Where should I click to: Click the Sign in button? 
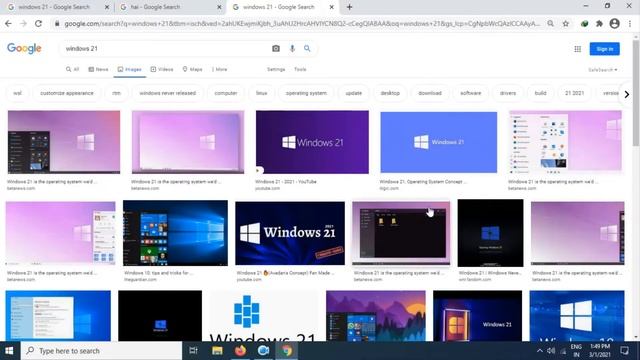[x=604, y=49]
